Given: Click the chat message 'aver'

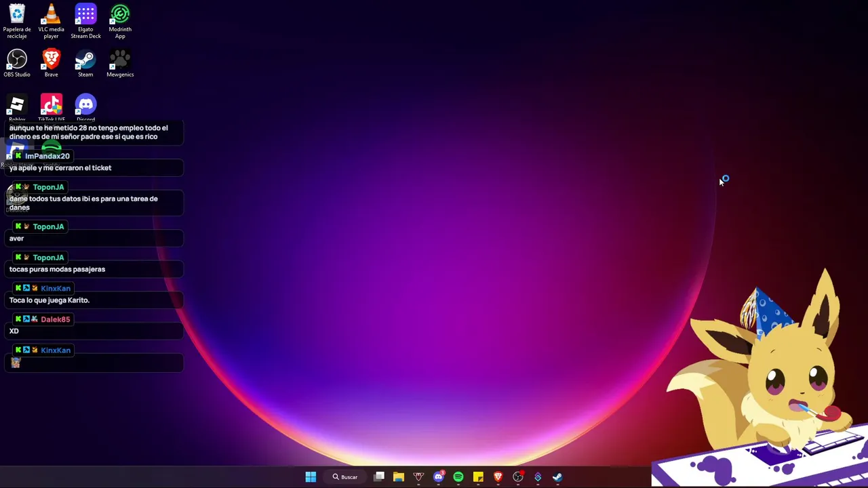Looking at the screenshot, I should (x=16, y=239).
